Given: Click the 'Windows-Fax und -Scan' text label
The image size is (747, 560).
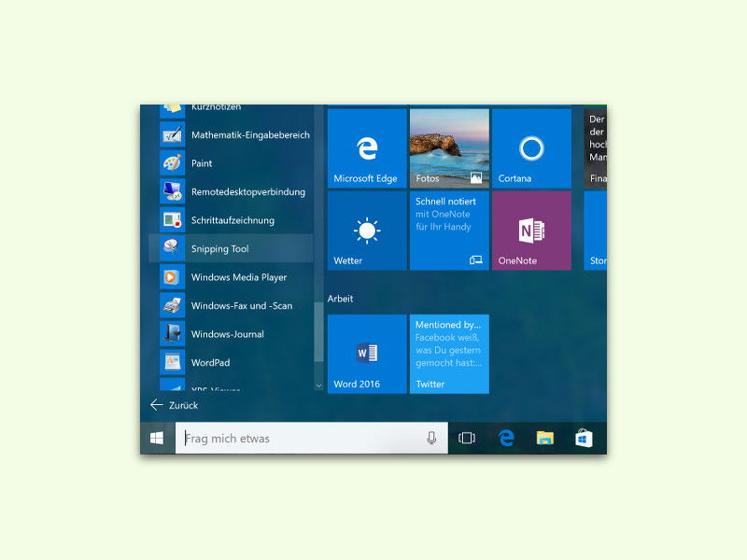Looking at the screenshot, I should tap(242, 306).
